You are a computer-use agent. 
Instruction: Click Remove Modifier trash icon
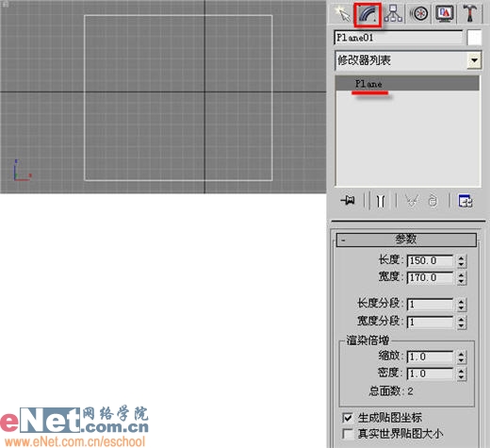coord(433,201)
